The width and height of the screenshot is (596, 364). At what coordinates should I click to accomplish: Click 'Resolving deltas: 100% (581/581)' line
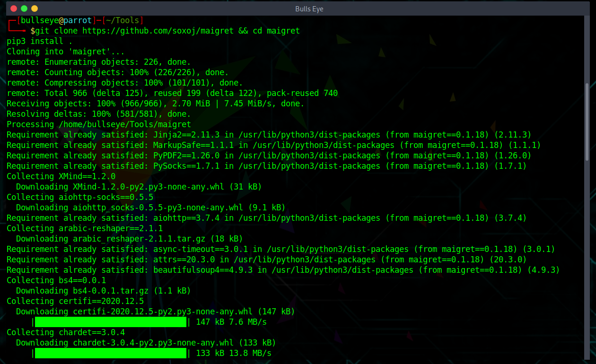point(99,114)
